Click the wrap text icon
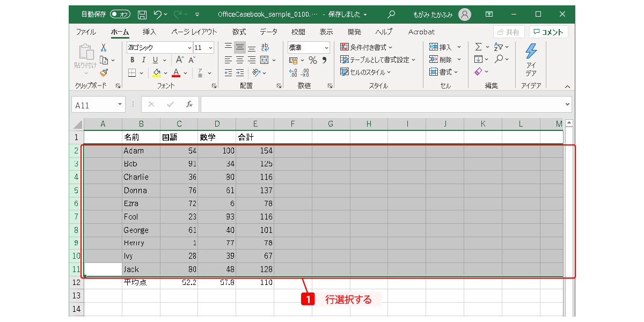Viewport: 644px width, 322px height. (x=265, y=47)
